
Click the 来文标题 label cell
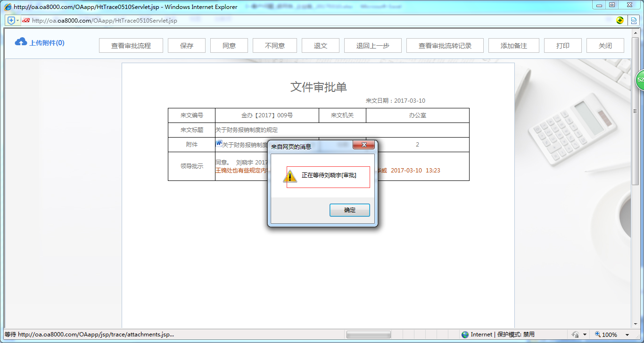click(x=191, y=130)
